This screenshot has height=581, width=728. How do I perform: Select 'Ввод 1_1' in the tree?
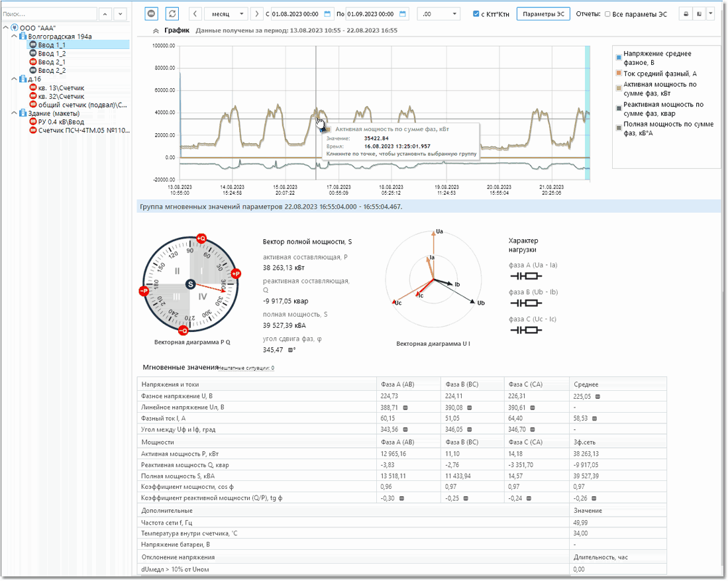pyautogui.click(x=52, y=45)
